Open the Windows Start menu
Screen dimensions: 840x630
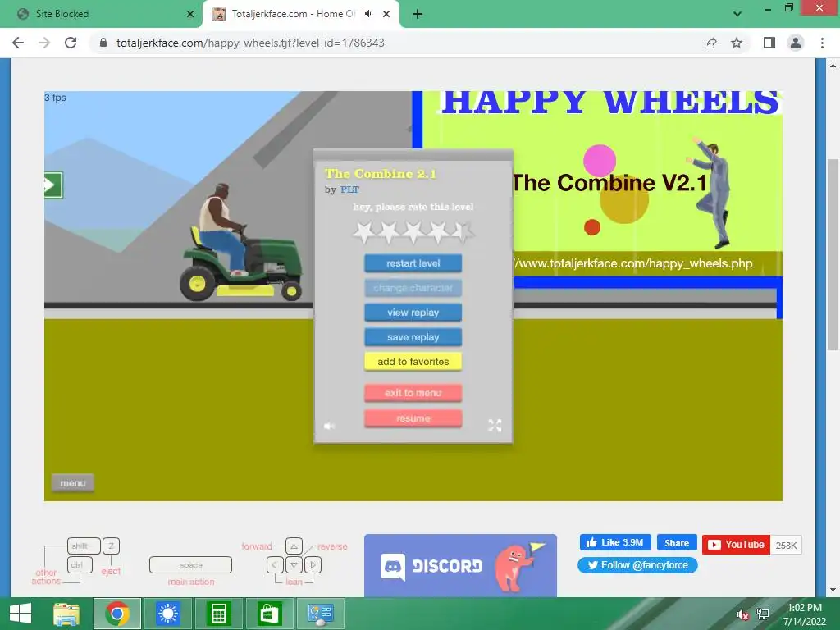(21, 614)
